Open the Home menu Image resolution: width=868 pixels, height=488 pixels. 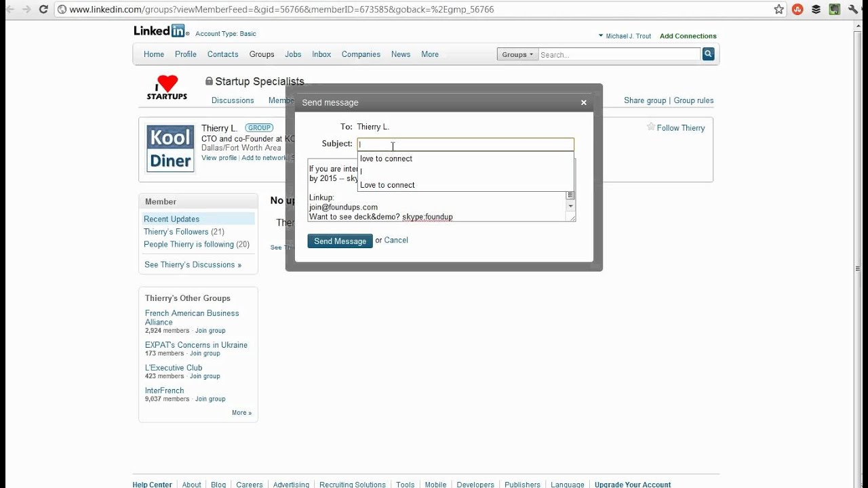(x=154, y=54)
